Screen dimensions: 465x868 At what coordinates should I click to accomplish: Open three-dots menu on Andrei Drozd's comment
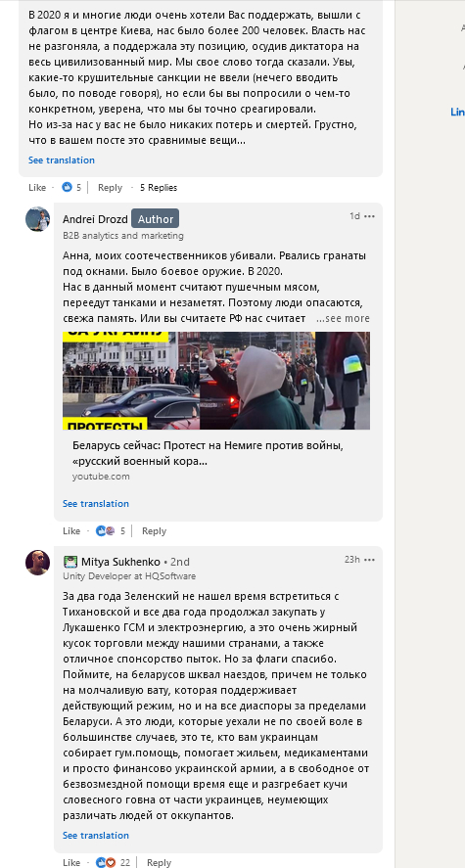coord(369,216)
